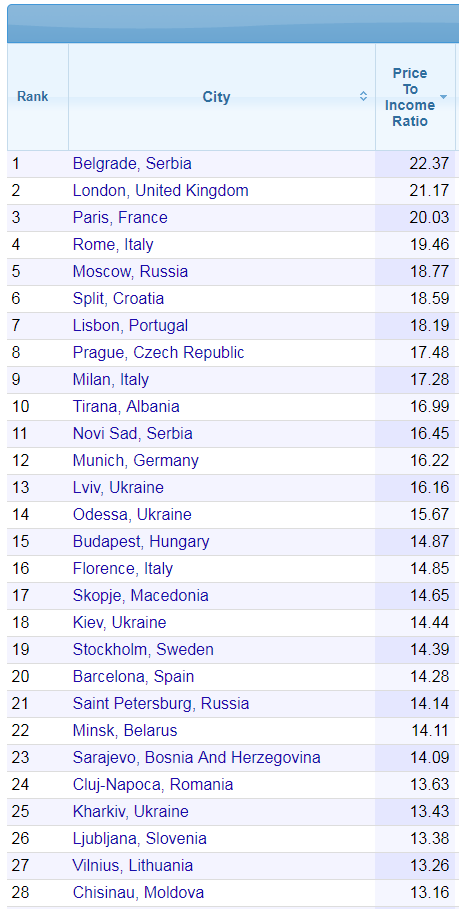
Task: Open Saint Petersburg, Russia link
Action: click(161, 704)
